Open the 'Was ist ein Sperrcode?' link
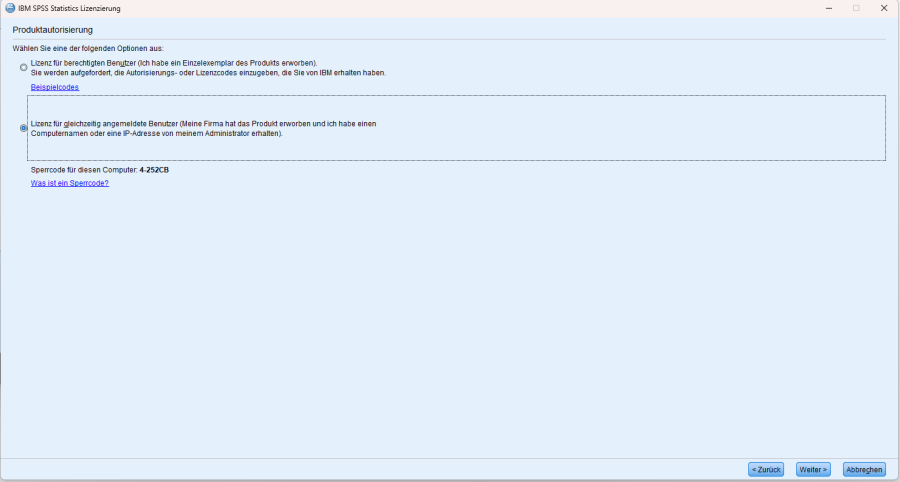900x482 pixels. coord(69,184)
